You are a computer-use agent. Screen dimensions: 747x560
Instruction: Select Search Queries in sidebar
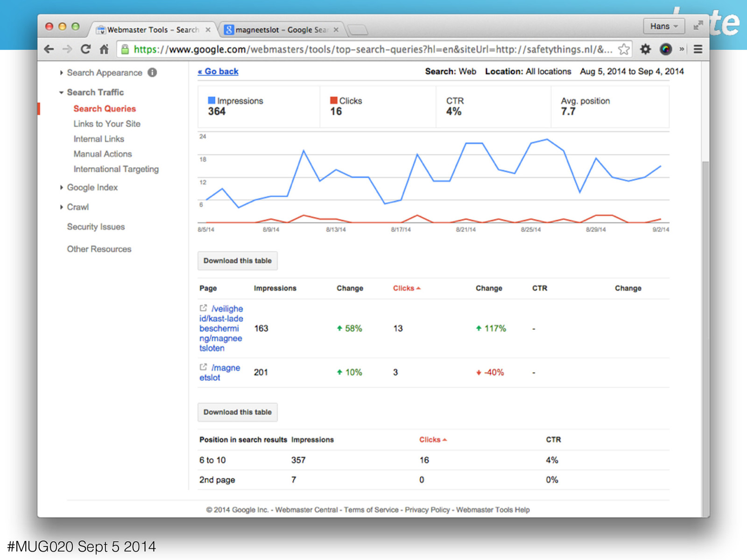tap(105, 108)
